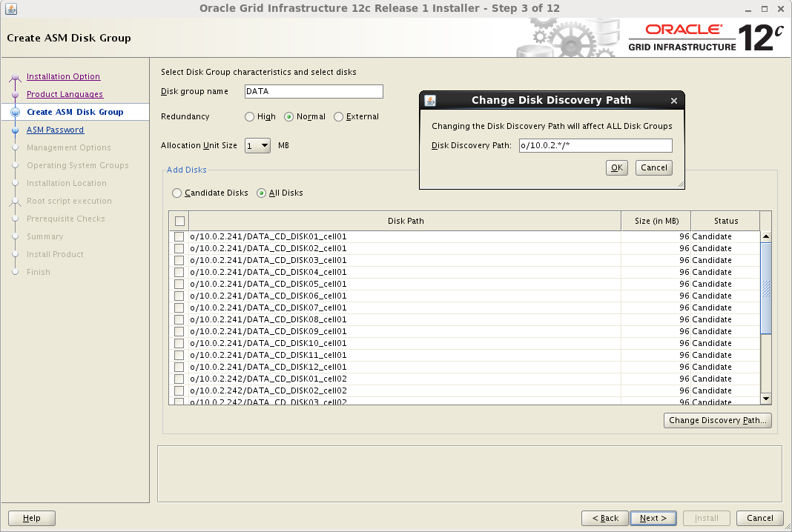Image resolution: width=792 pixels, height=532 pixels.
Task: Select row o/10.0.2.241/DATA_CD_DISK11_cell01
Action: pyautogui.click(x=464, y=356)
